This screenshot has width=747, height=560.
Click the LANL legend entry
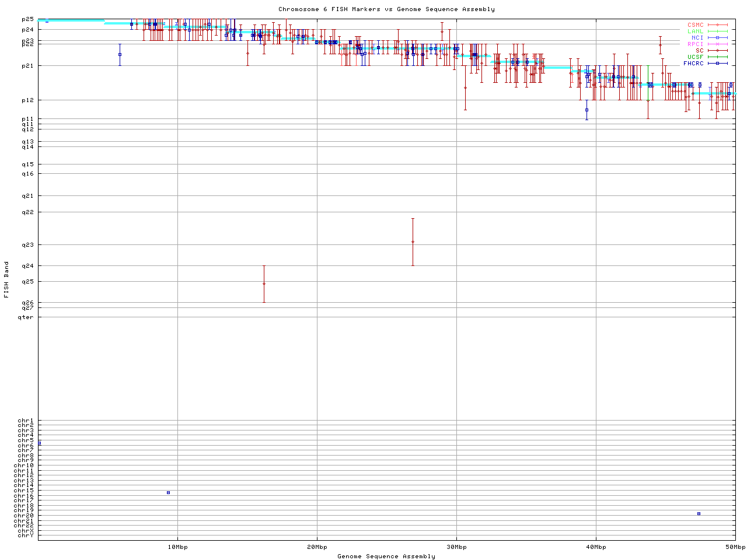[x=695, y=32]
